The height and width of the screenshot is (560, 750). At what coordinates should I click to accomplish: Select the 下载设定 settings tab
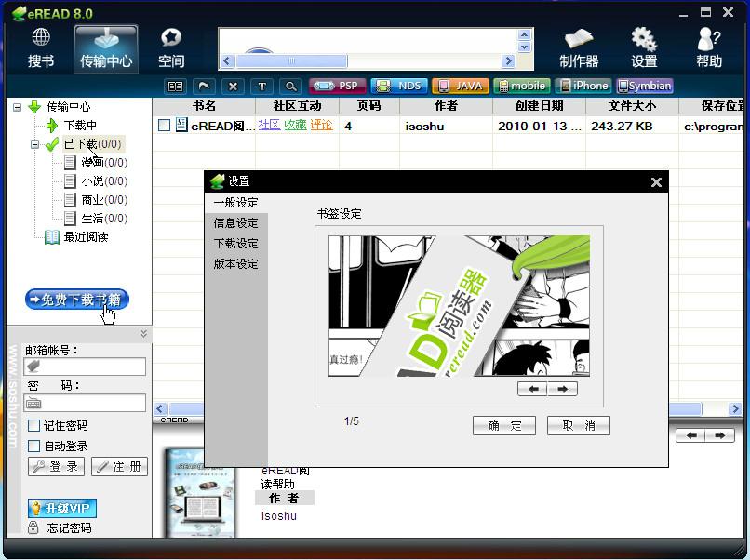[235, 244]
